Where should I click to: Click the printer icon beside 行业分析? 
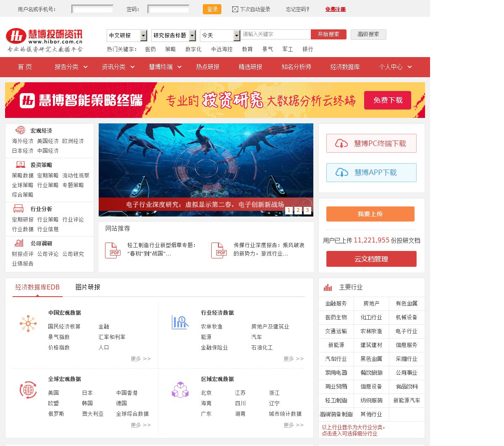click(x=18, y=209)
